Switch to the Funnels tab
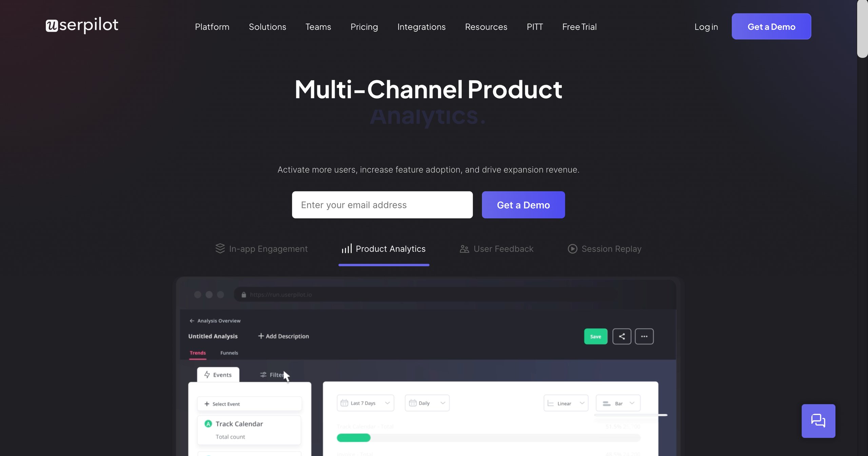Viewport: 868px width, 456px height. 229,353
